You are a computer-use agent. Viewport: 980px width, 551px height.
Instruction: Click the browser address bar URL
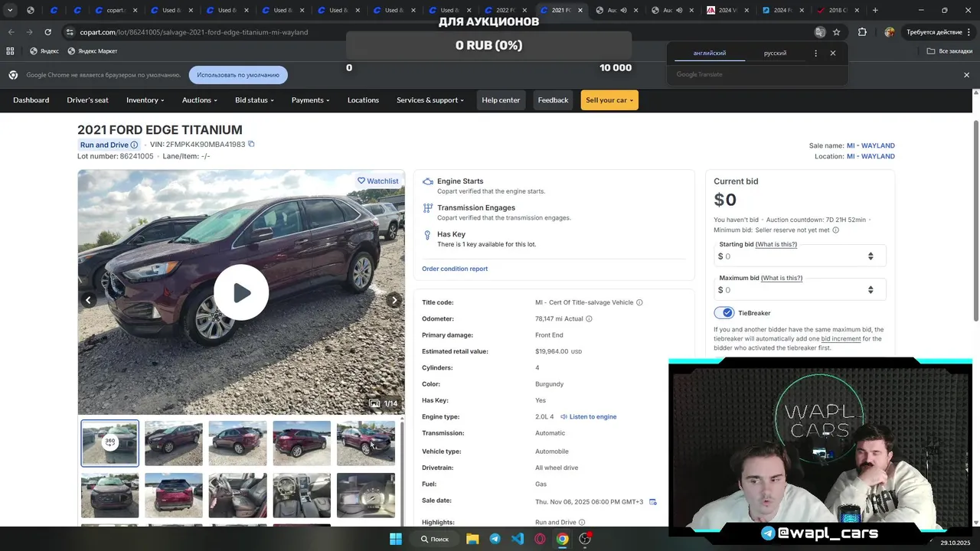point(194,32)
